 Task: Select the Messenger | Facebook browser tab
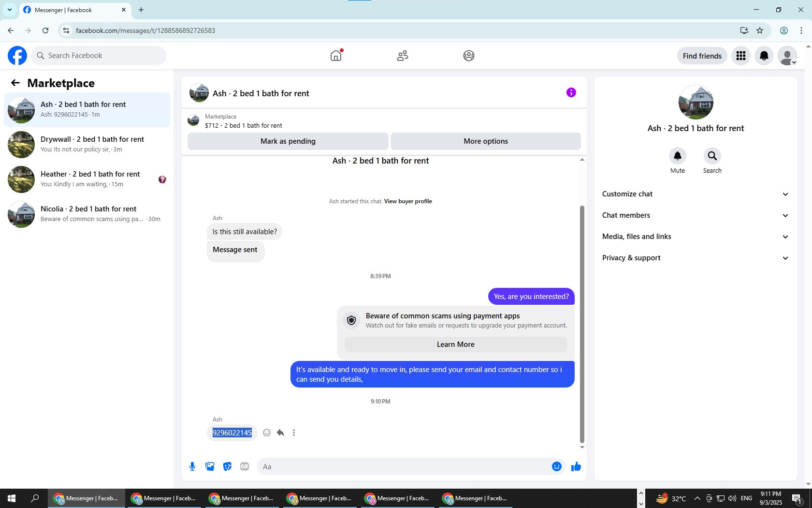pos(75,10)
